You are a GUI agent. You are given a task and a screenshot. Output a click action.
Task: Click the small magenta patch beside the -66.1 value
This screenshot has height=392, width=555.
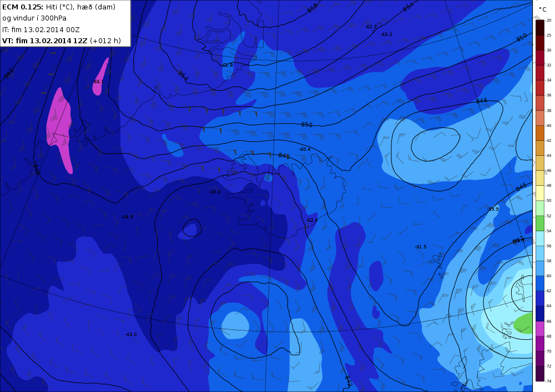[100, 77]
